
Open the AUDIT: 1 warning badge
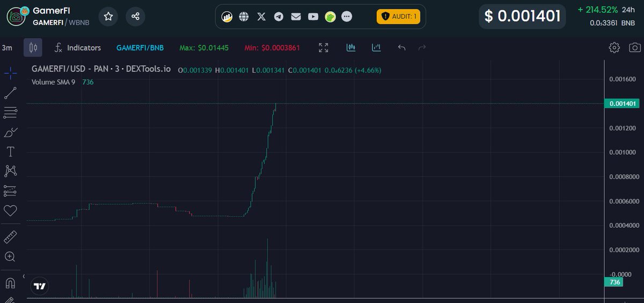398,17
